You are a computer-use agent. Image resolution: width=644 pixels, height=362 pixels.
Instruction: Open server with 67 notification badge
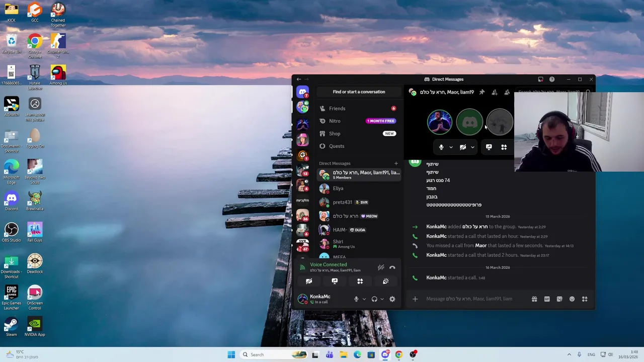[302, 245]
